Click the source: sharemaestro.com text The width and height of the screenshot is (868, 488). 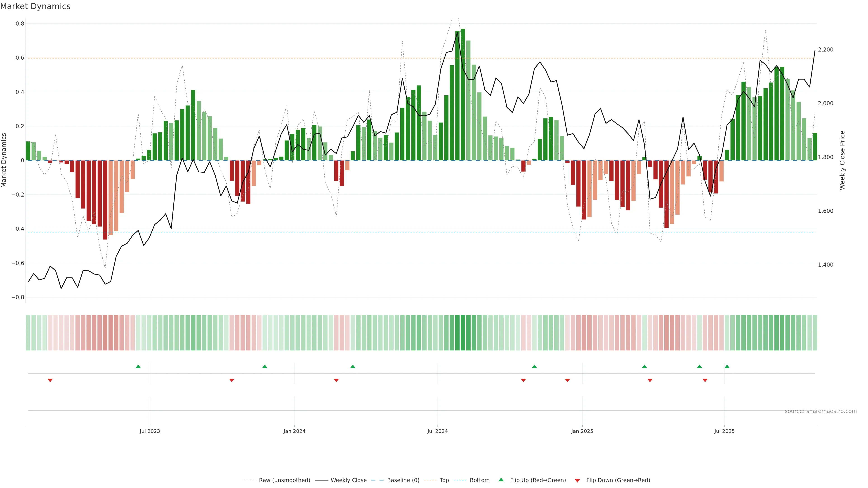[821, 411]
